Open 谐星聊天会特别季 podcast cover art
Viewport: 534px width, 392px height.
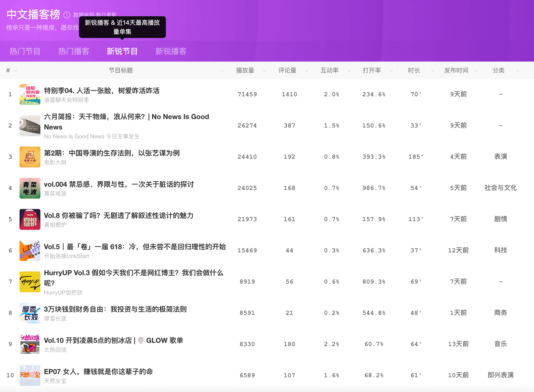(30, 95)
